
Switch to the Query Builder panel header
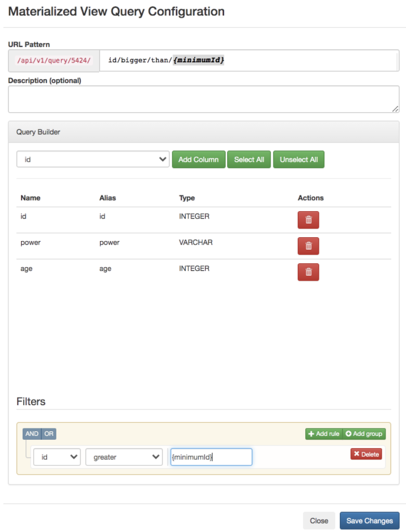(39, 132)
